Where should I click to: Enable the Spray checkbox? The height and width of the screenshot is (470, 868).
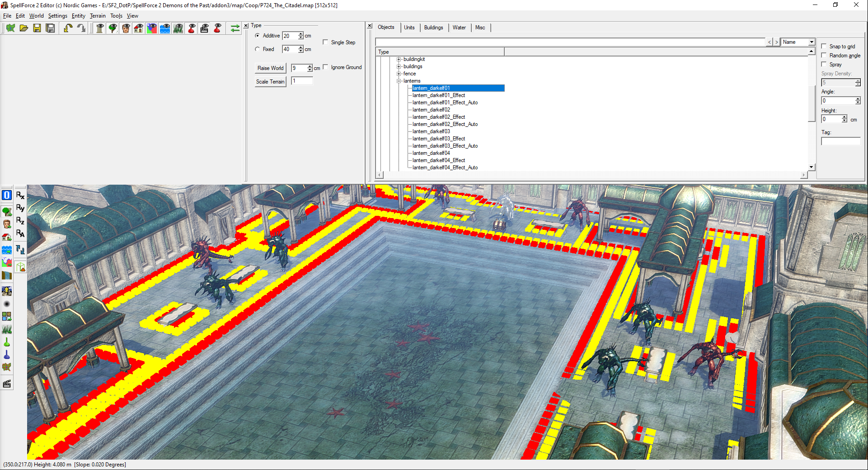824,64
